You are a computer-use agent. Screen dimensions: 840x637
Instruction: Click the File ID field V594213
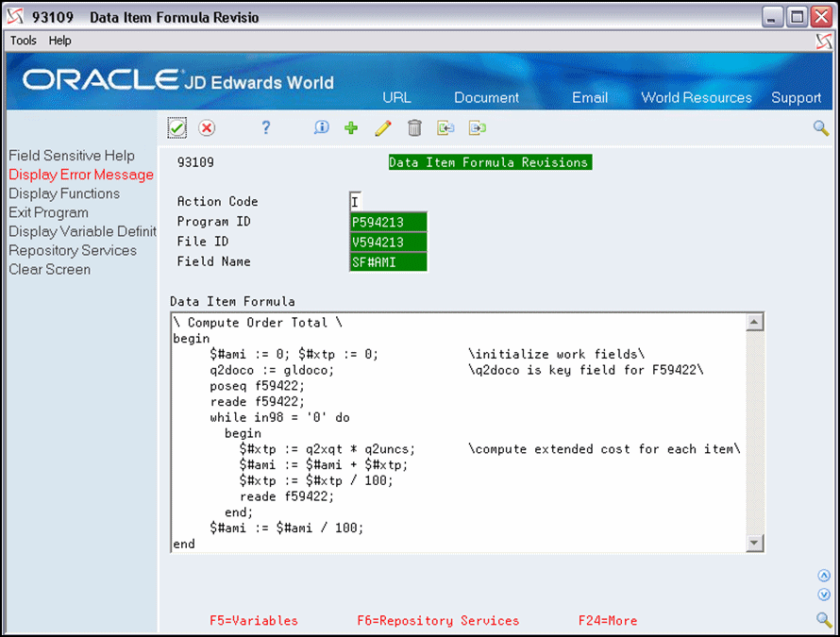(389, 243)
